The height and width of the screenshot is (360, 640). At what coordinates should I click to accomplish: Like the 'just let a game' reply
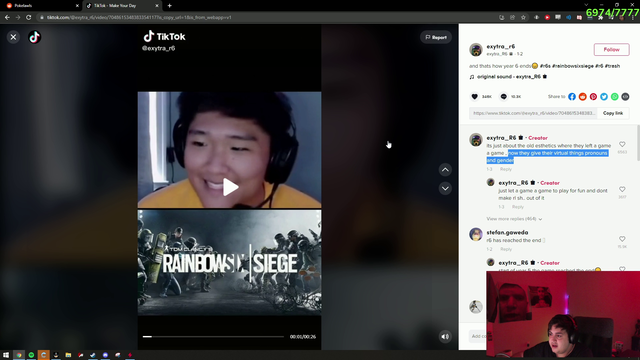tap(622, 189)
